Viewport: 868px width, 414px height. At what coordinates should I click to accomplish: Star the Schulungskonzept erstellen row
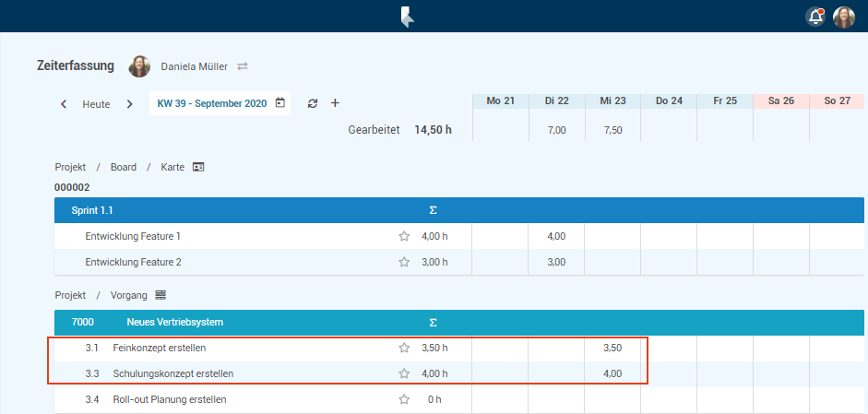pyautogui.click(x=404, y=373)
